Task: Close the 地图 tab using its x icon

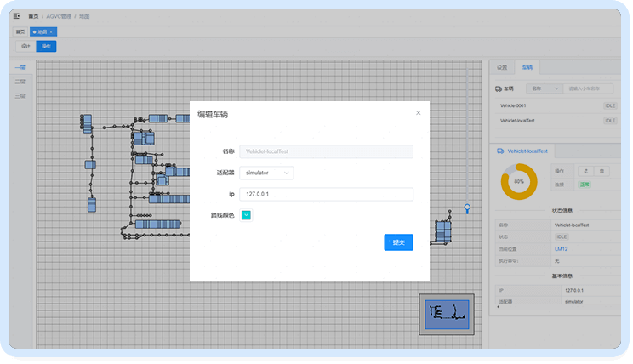Action: pyautogui.click(x=51, y=31)
